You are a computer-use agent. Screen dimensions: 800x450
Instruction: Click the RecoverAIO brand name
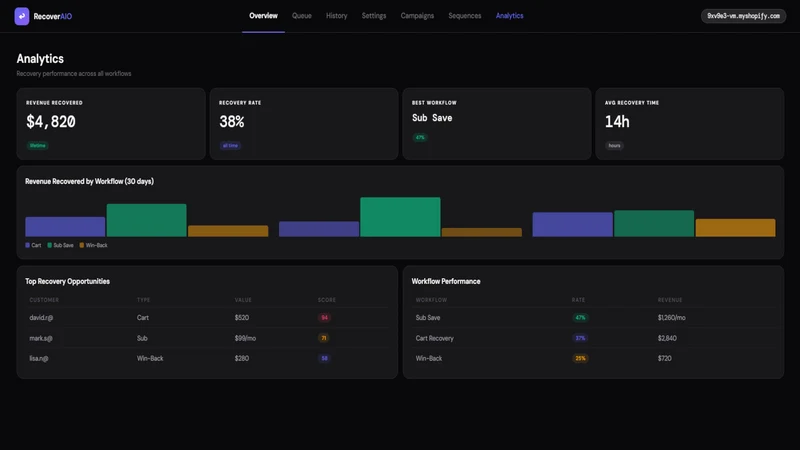point(53,16)
